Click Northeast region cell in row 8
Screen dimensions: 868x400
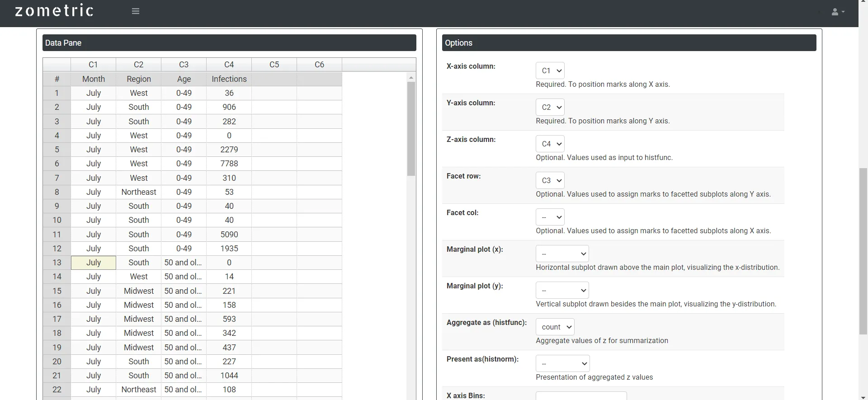tap(139, 192)
